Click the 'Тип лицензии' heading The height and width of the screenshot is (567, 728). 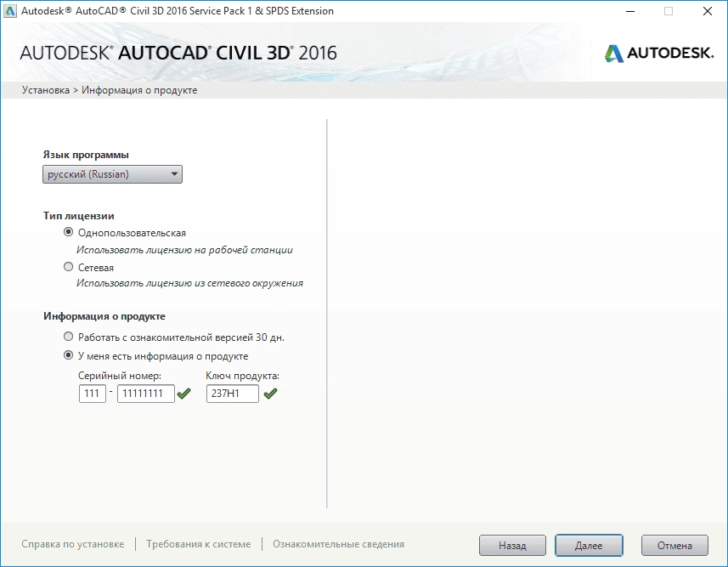pos(79,216)
